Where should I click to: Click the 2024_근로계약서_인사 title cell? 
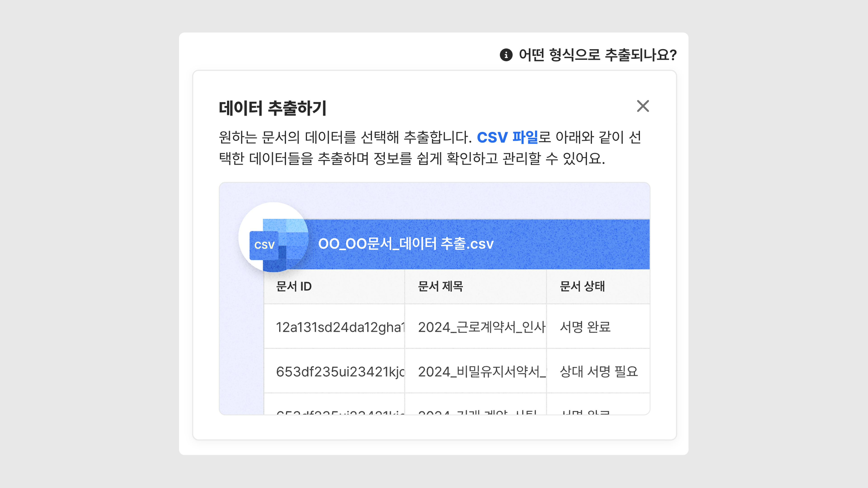(x=481, y=327)
